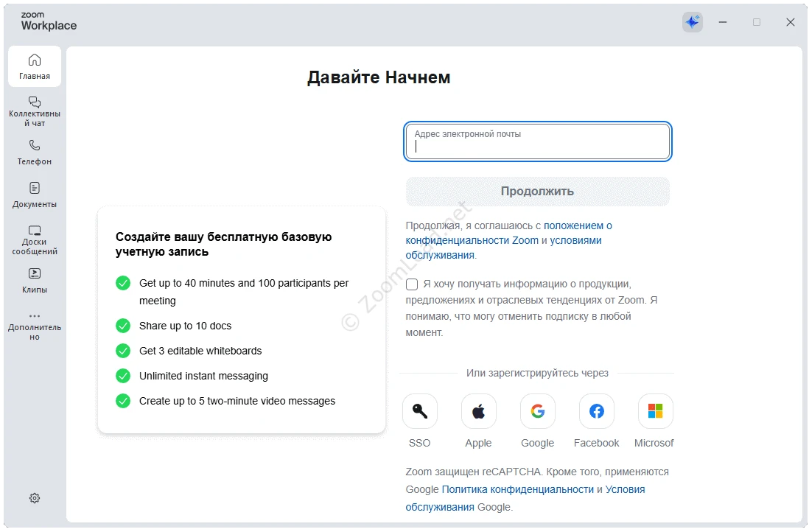Sign up using the Microsoft icon

(x=655, y=411)
